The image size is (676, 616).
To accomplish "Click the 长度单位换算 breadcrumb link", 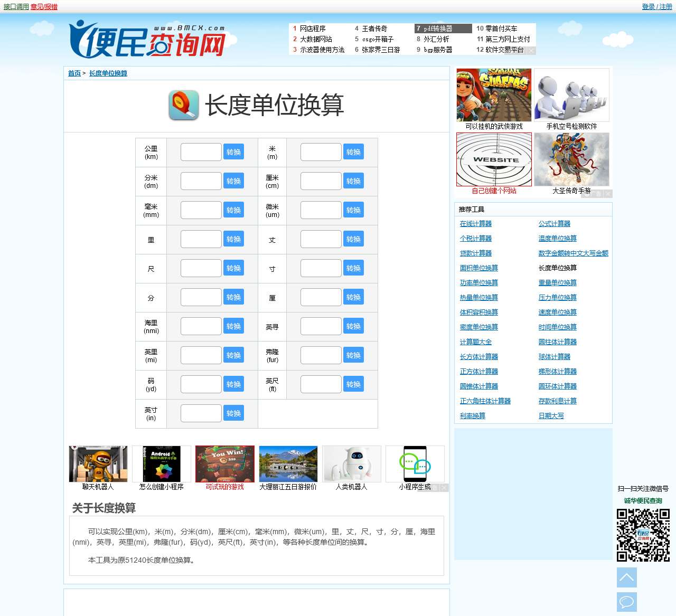I will point(108,73).
